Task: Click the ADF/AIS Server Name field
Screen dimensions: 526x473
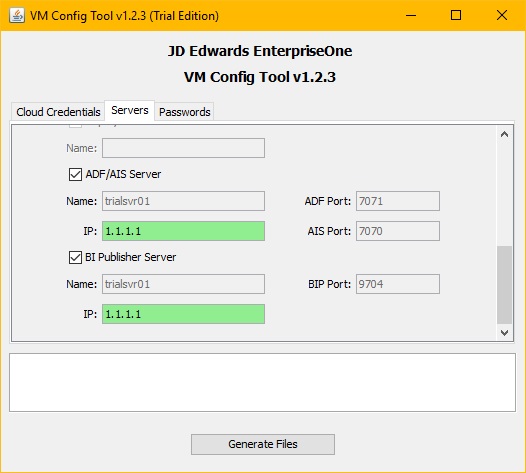Action: (x=183, y=201)
